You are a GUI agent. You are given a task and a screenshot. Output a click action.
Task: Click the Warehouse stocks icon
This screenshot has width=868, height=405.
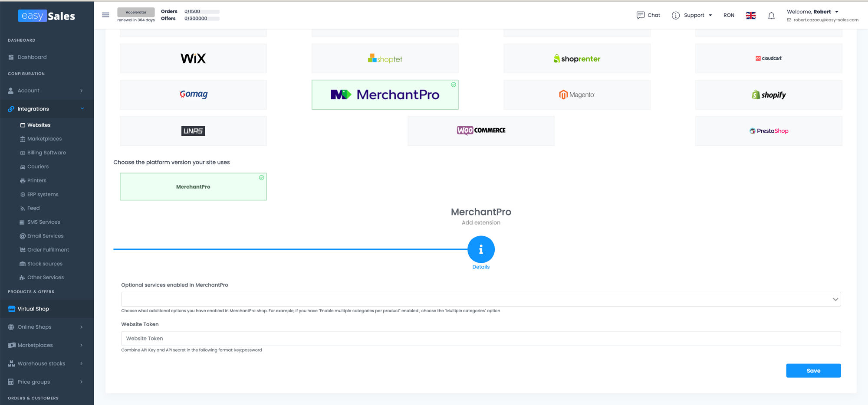tap(11, 363)
